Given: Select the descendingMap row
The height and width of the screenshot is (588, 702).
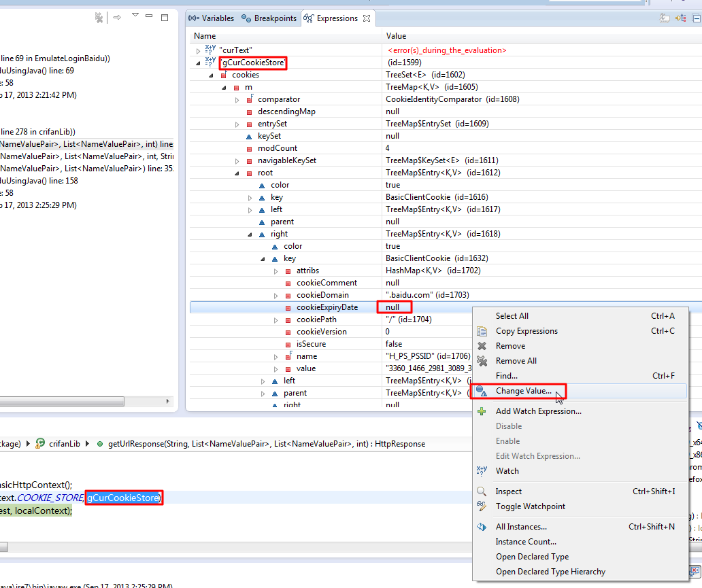Looking at the screenshot, I should coord(286,111).
